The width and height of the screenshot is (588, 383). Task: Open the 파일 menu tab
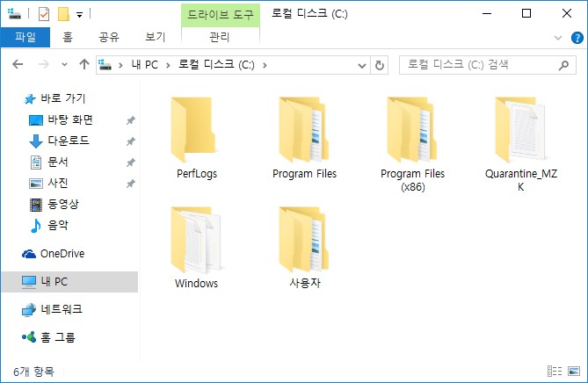click(25, 37)
